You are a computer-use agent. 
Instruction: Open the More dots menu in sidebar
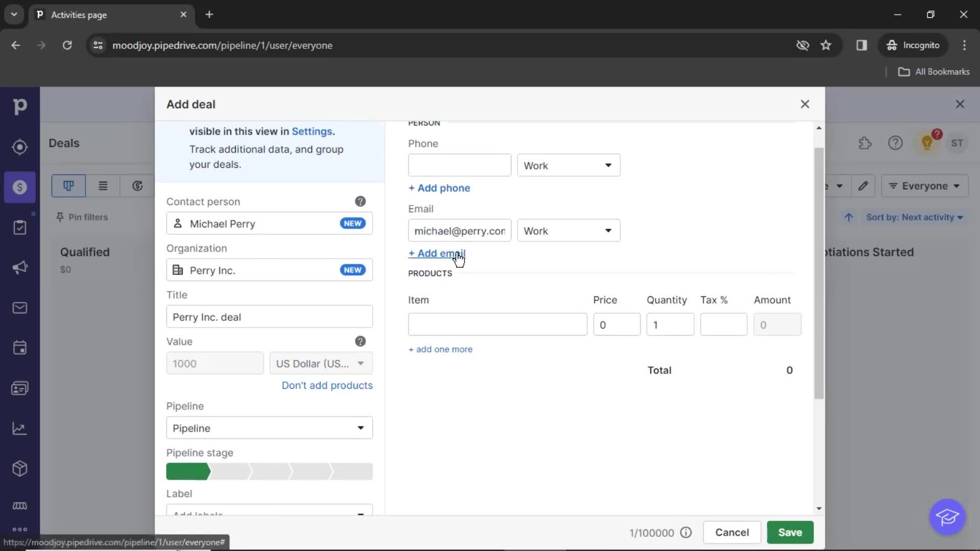point(19,529)
